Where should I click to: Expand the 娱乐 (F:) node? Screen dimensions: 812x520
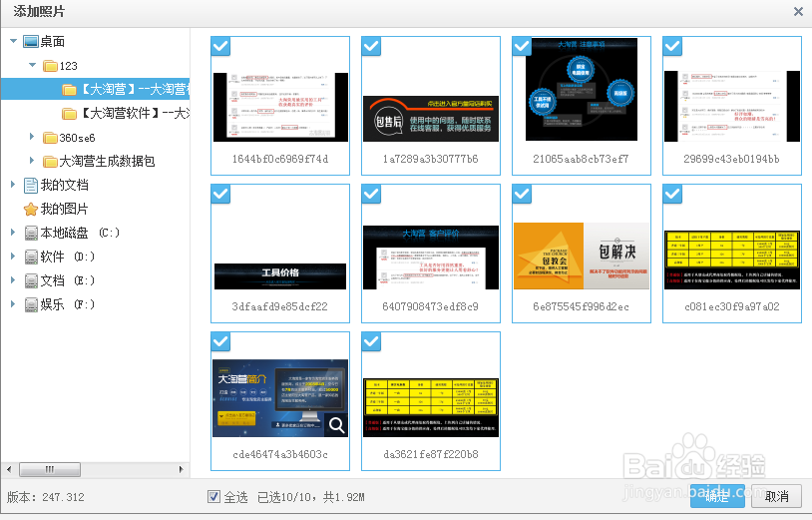point(13,303)
